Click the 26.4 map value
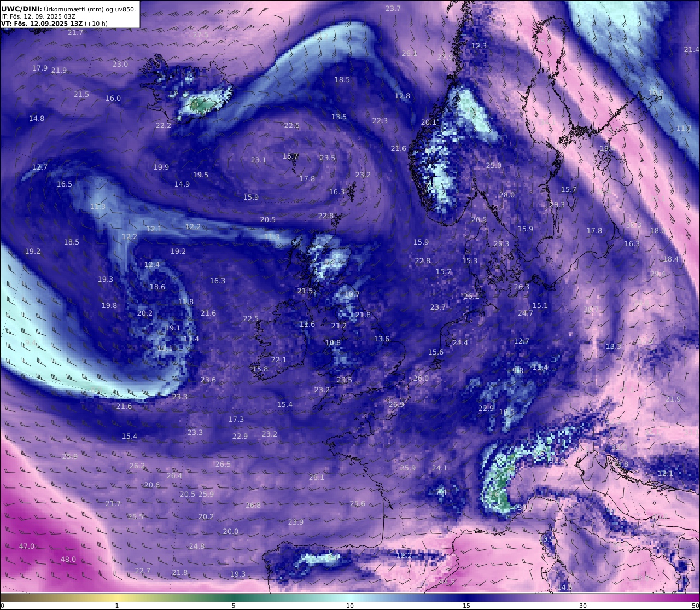This screenshot has height=610, width=700. [174, 476]
